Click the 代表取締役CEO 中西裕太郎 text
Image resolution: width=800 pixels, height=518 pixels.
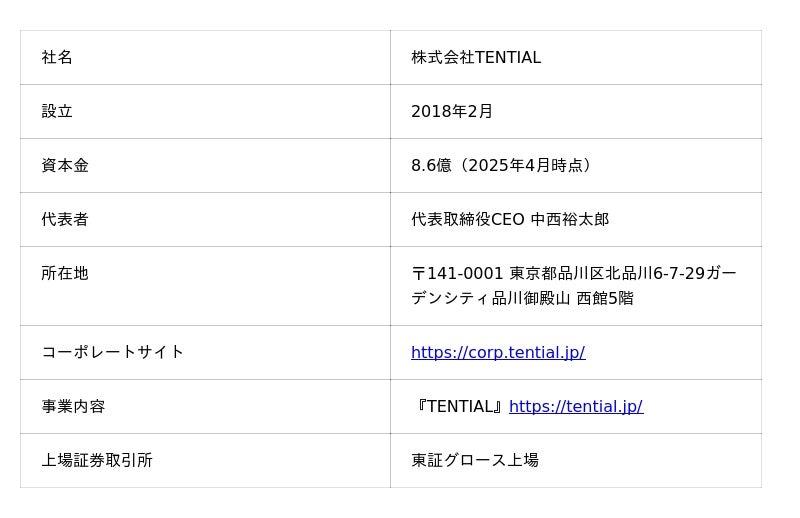509,220
